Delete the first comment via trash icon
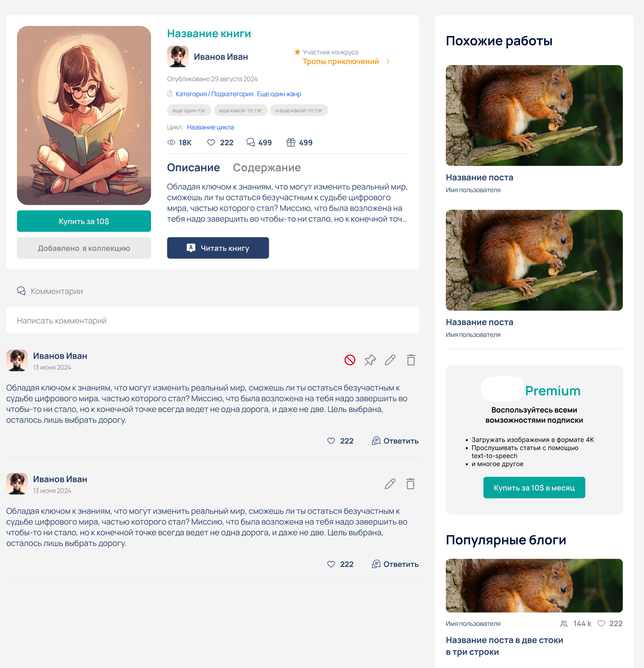The height and width of the screenshot is (668, 644). pyautogui.click(x=411, y=360)
